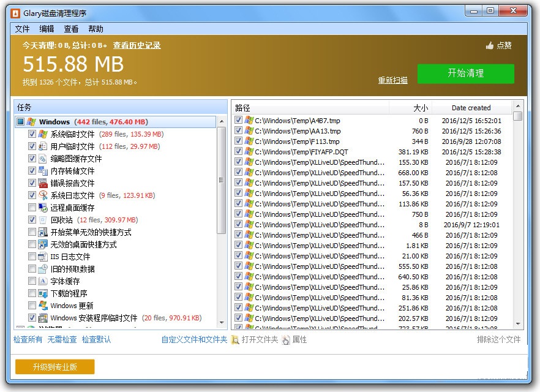This screenshot has width=540, height=392.
Task: Click 自定义文件和文件夹 link
Action: [195, 340]
